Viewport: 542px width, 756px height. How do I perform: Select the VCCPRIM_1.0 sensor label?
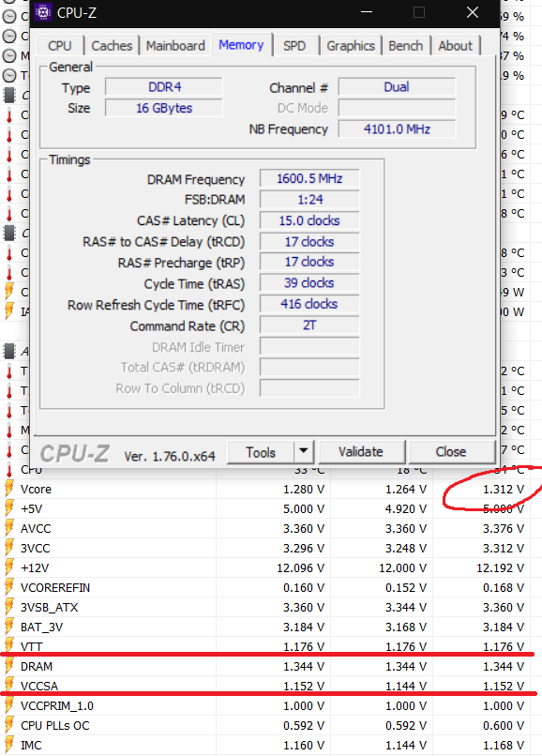[x=57, y=706]
